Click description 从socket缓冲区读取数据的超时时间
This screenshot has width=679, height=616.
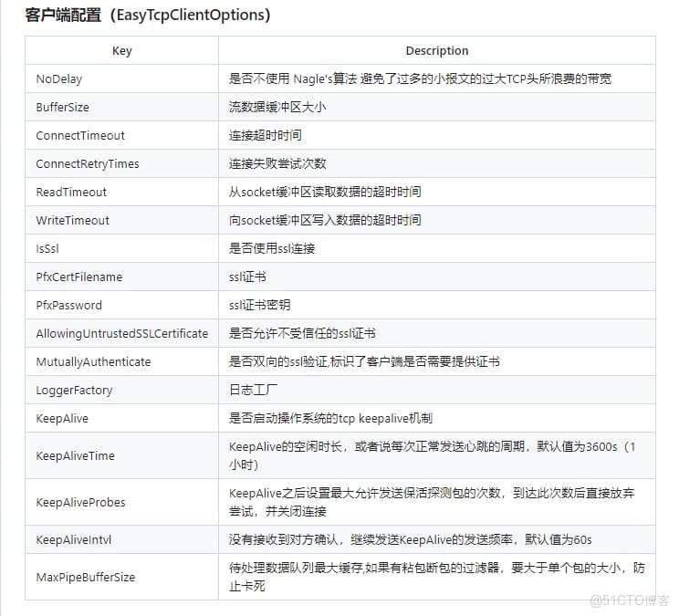coord(325,192)
